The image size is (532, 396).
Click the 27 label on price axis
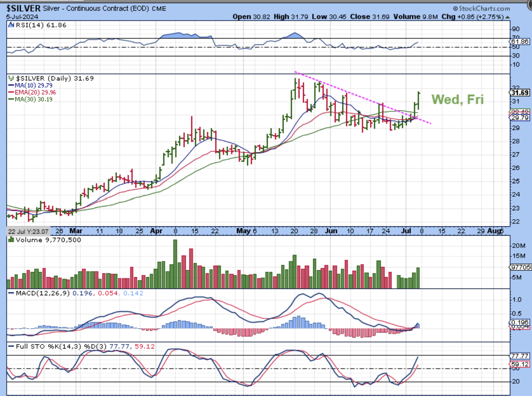(516, 155)
